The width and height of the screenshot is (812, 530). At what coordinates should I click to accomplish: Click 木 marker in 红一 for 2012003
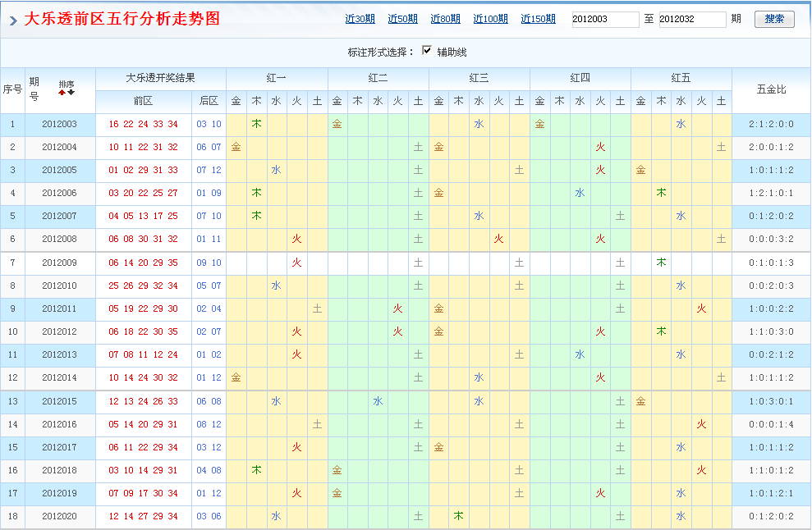(256, 124)
